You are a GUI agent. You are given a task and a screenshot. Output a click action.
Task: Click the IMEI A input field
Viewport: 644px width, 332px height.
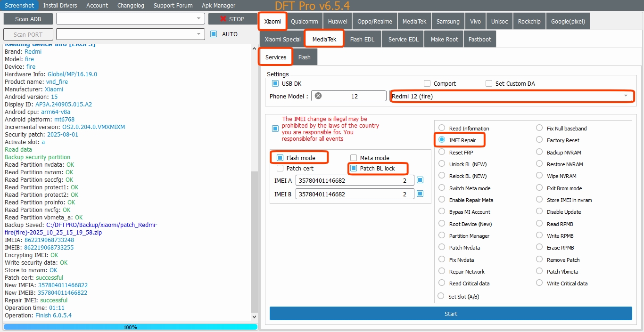point(347,180)
